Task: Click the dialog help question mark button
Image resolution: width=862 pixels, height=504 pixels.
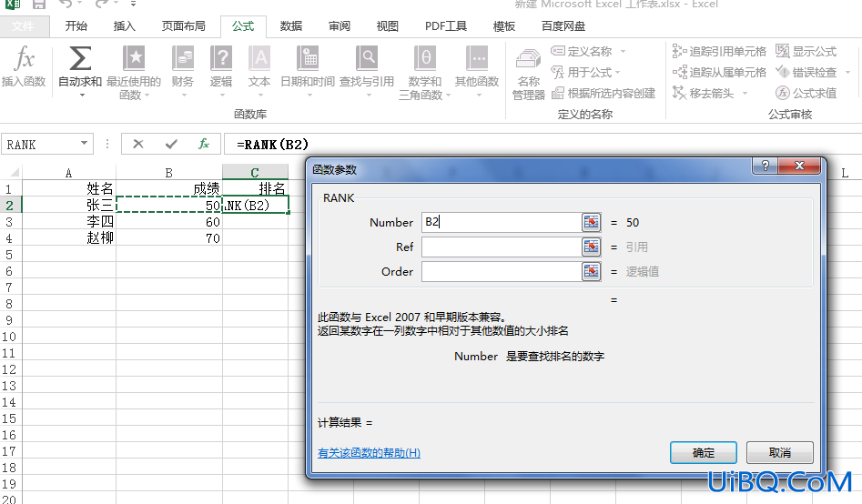Action: tap(765, 166)
